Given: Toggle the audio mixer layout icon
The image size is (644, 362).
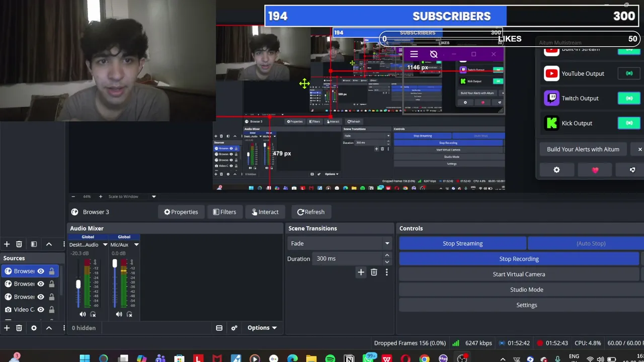Looking at the screenshot, I should tap(219, 328).
